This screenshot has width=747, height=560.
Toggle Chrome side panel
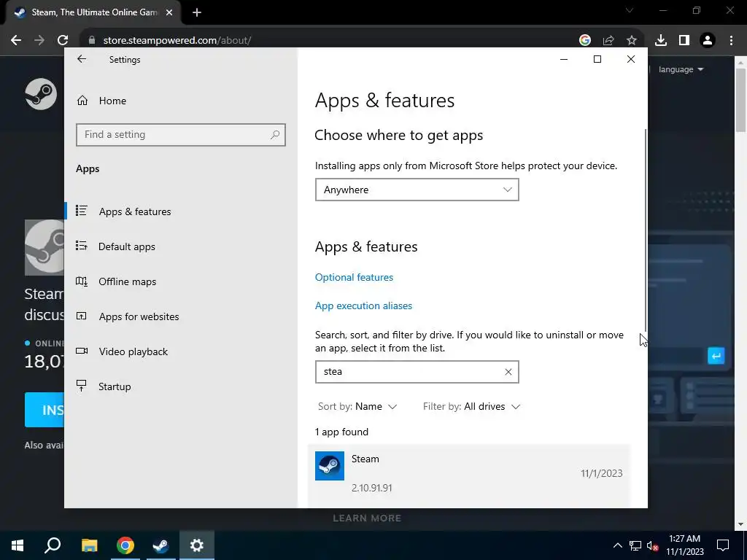[684, 41]
